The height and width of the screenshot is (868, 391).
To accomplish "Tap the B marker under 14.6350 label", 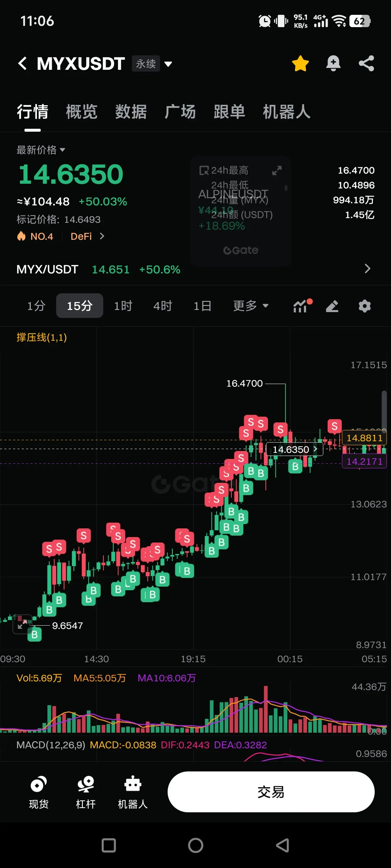I will coord(295,467).
